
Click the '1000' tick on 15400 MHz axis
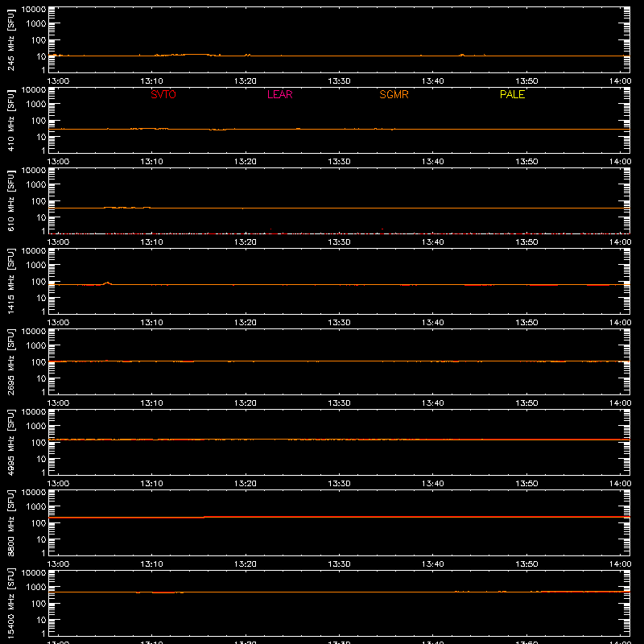tap(36, 588)
